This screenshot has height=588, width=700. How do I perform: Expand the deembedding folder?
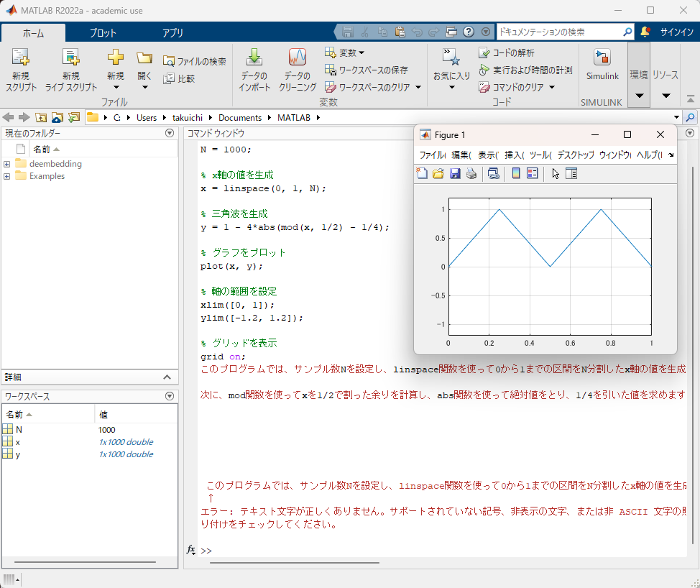[6, 164]
